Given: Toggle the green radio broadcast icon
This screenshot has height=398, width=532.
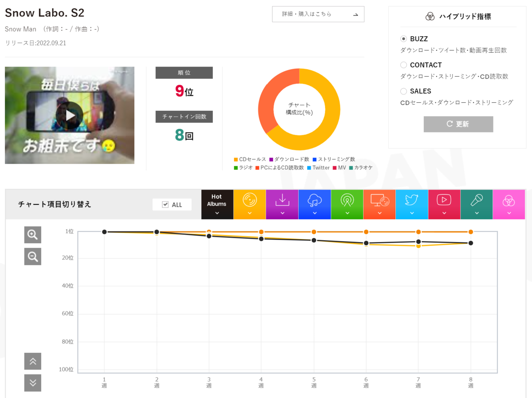Looking at the screenshot, I should 347,204.
